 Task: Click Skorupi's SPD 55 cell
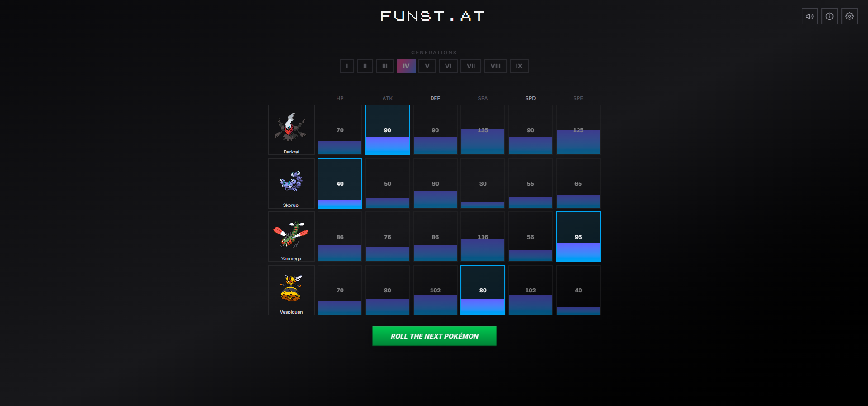(531, 183)
